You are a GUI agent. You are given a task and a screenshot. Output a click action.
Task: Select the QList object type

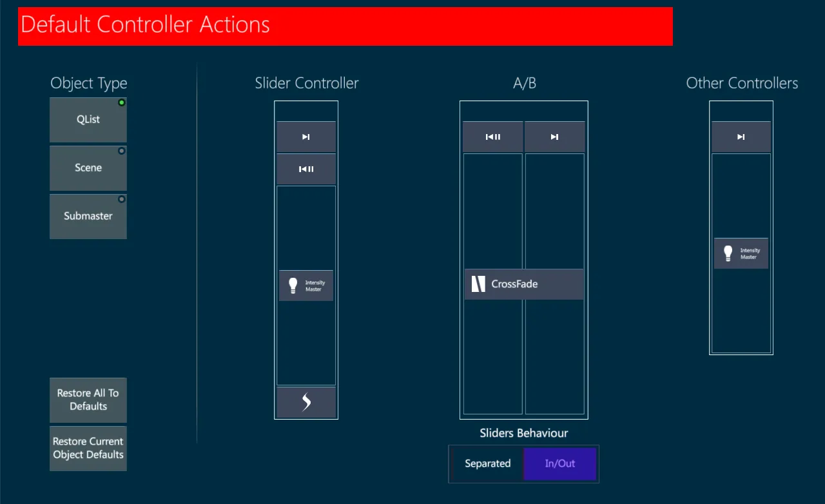click(88, 120)
